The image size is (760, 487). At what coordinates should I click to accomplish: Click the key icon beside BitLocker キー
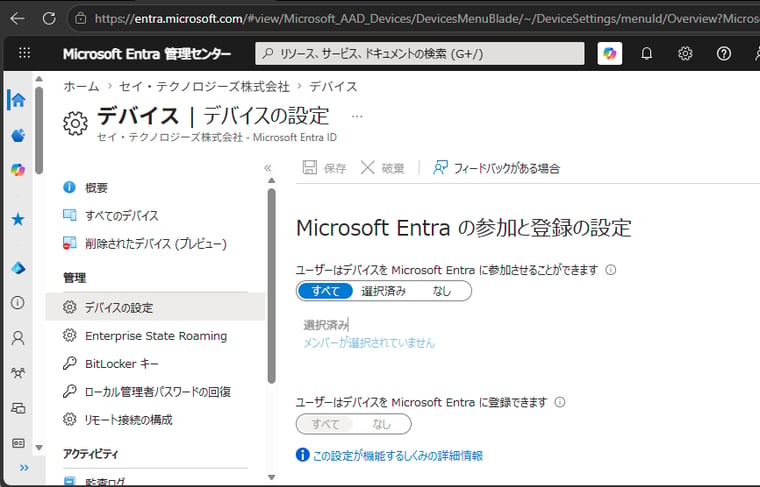pyautogui.click(x=70, y=363)
